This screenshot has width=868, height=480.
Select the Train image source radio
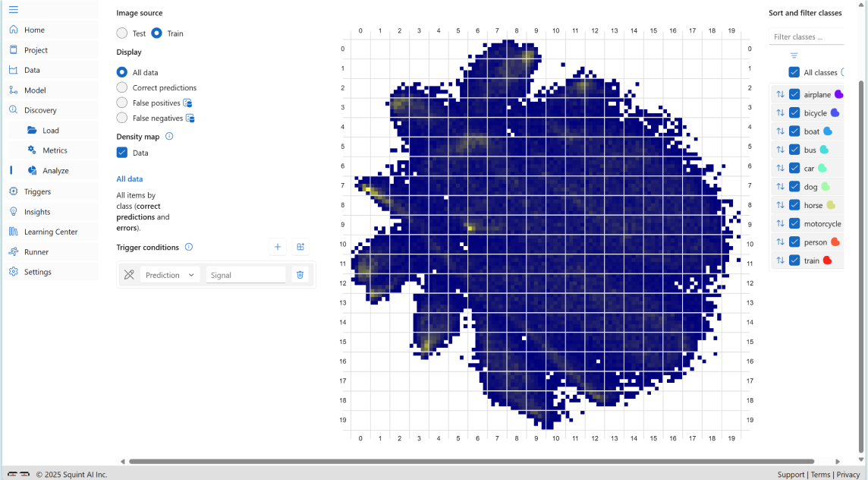tap(156, 33)
